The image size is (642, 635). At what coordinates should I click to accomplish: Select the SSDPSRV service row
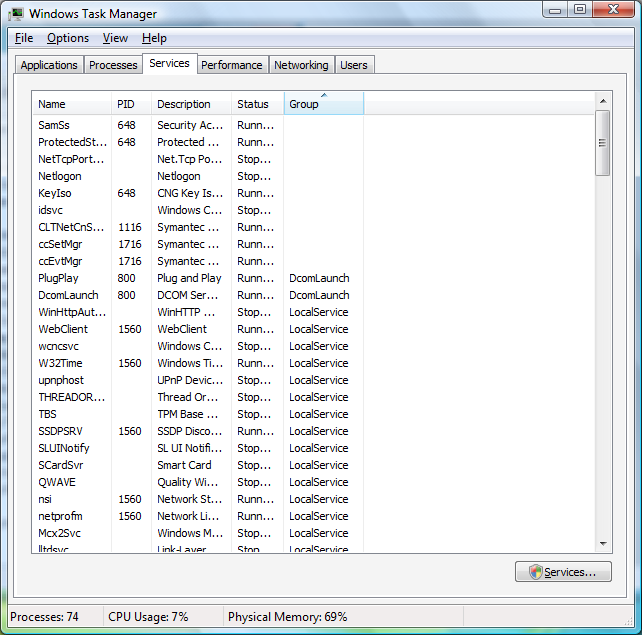[198, 431]
